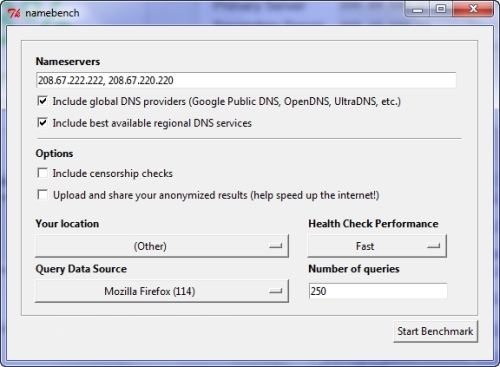Click the namebench Tk feather icon
This screenshot has height=367, width=500.
[14, 13]
